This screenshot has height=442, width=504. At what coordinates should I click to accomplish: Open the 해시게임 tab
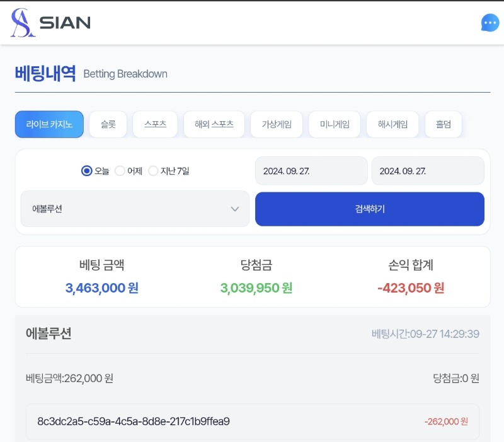pos(392,124)
